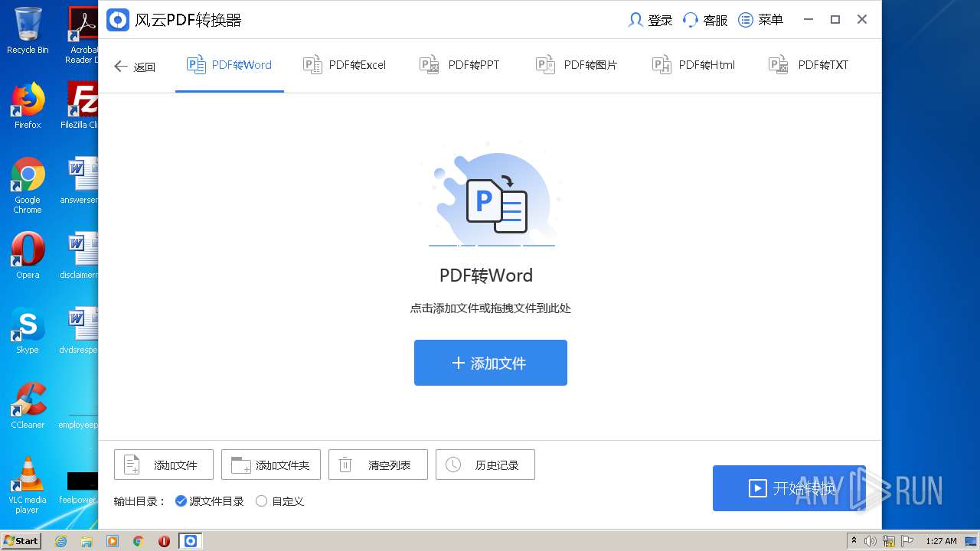Click 开始转换 start conversion button
Viewport: 980px width, 551px height.
tap(789, 488)
